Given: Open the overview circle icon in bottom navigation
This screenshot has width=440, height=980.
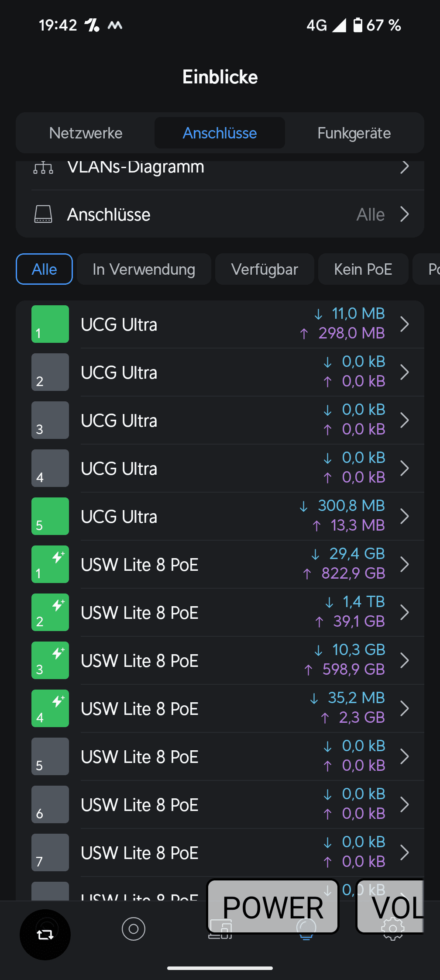Looking at the screenshot, I should coord(134,929).
